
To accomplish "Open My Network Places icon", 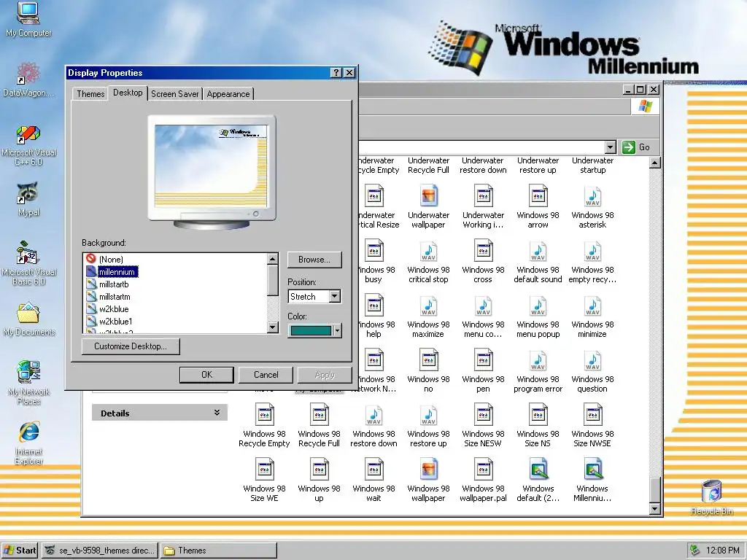I will (28, 383).
